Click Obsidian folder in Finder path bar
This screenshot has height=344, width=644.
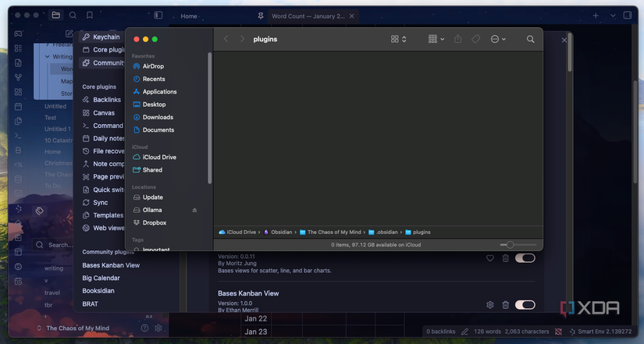tap(278, 232)
